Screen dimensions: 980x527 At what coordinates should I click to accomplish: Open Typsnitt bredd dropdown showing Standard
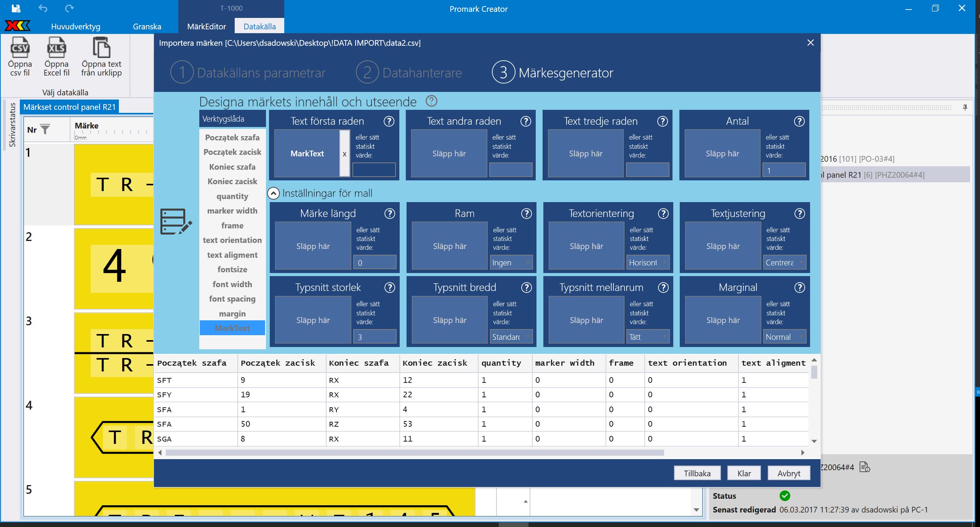[x=511, y=337]
